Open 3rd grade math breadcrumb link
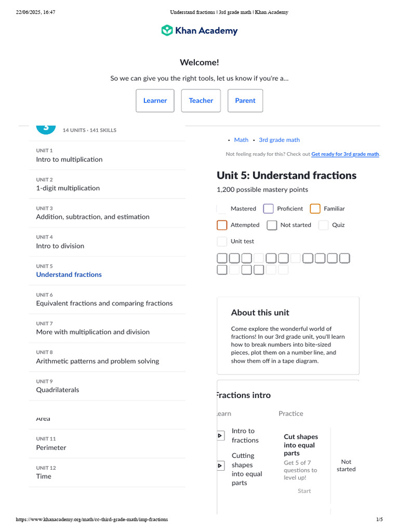Screen dimensions: 399x532 (279, 140)
